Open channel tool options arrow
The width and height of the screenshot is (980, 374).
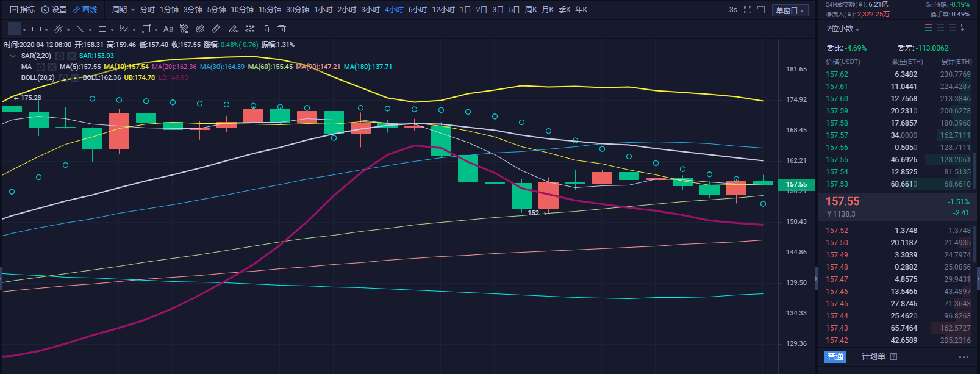68,29
